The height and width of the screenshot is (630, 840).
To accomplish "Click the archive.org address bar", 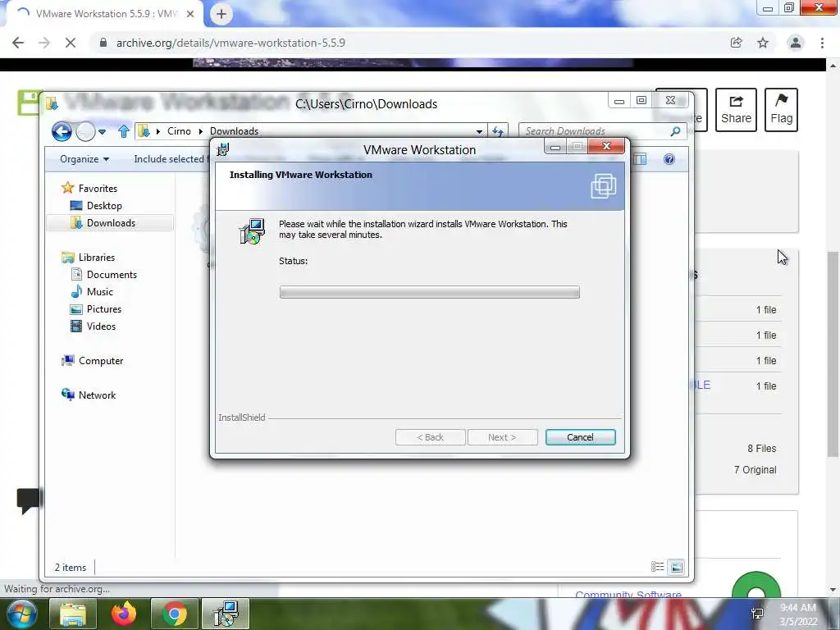I will point(407,43).
